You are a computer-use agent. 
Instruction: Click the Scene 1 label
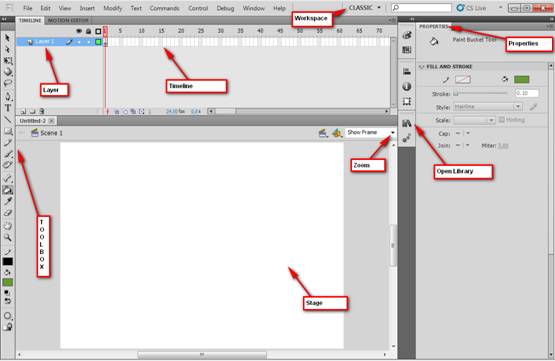[52, 133]
